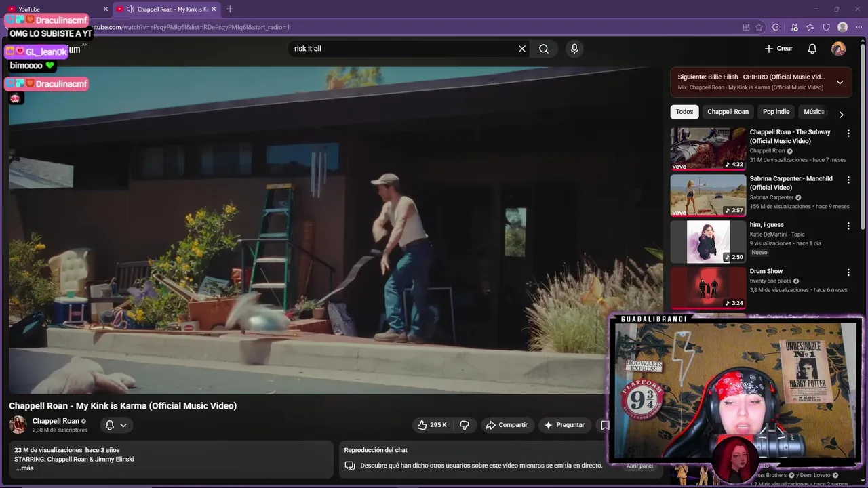Mute the playing tab via speaker icon
This screenshot has width=868, height=488.
click(130, 9)
